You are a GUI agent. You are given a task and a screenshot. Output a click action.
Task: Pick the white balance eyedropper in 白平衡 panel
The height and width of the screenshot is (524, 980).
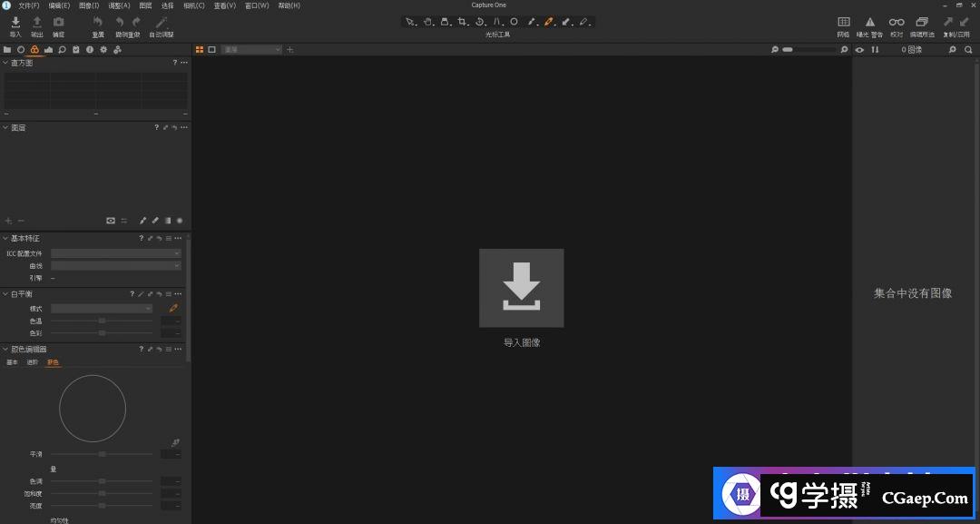tap(173, 309)
